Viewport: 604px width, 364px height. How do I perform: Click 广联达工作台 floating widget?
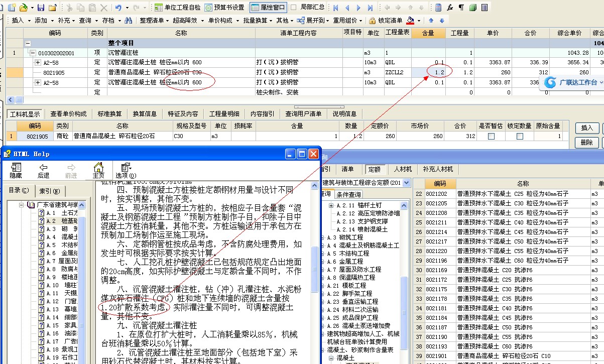573,82
